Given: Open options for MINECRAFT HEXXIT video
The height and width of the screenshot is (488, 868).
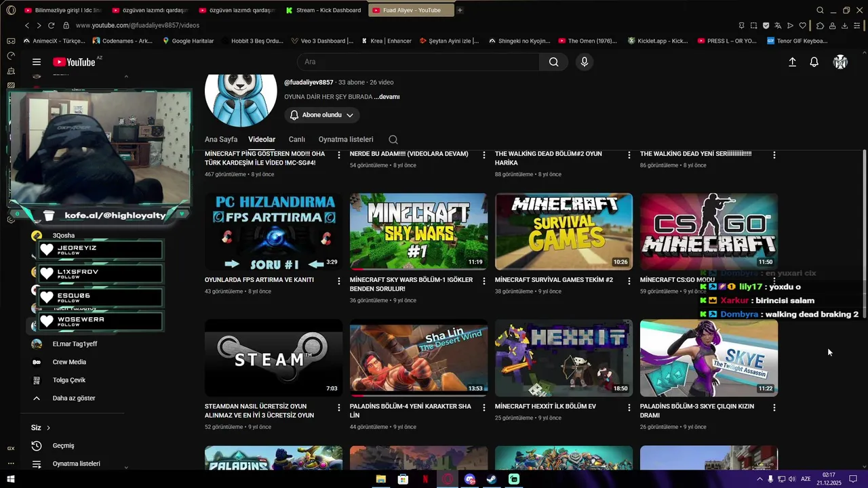Looking at the screenshot, I should tap(629, 407).
